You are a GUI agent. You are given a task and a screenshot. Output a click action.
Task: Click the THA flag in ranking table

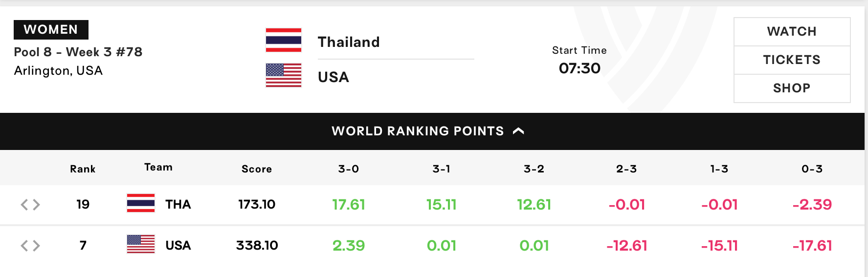click(141, 203)
